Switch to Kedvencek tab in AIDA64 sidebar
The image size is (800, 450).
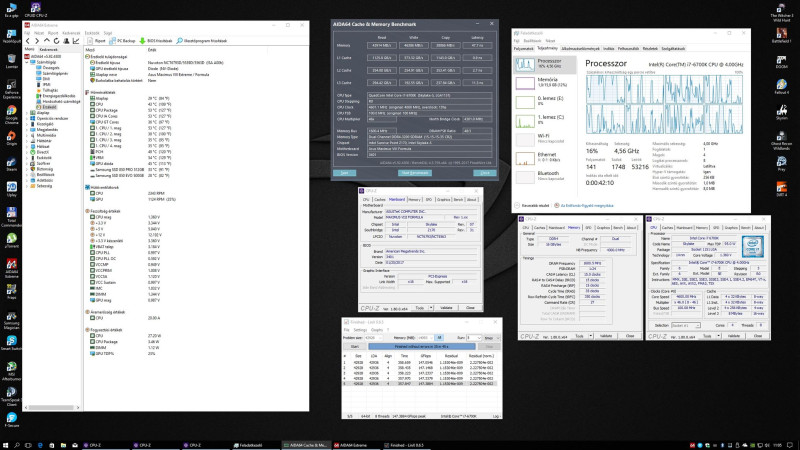[48, 50]
